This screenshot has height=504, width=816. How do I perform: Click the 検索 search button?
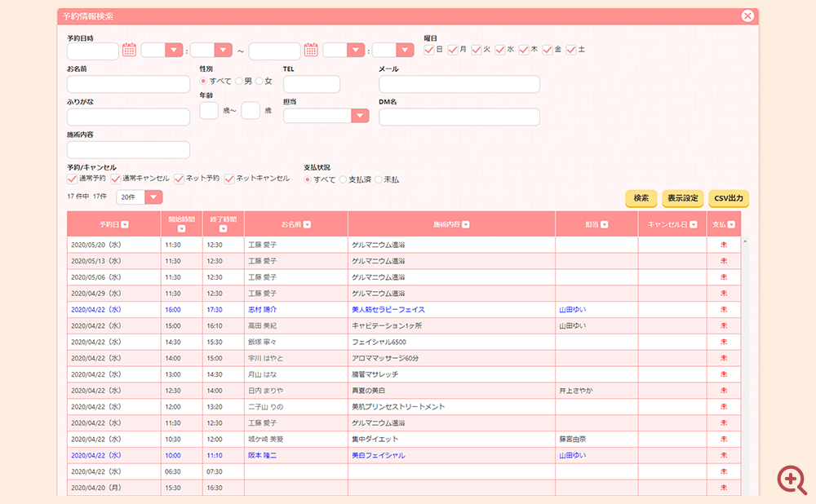[x=641, y=198]
